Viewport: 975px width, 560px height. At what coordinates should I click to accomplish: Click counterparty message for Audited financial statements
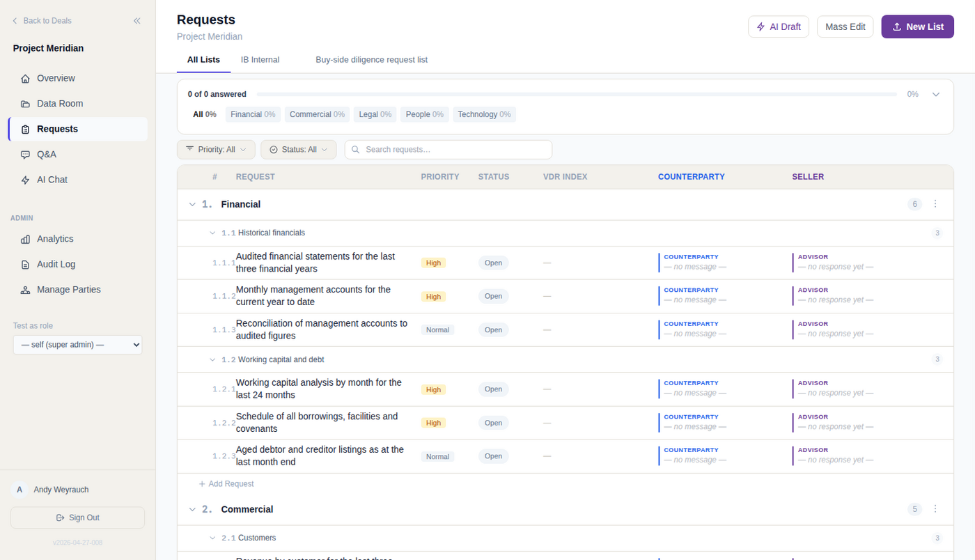695,263
